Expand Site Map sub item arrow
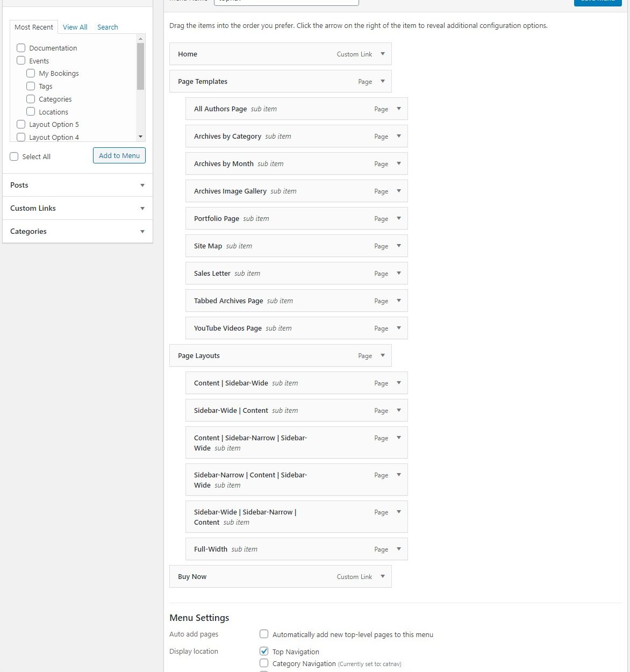The image size is (630, 672). point(399,246)
